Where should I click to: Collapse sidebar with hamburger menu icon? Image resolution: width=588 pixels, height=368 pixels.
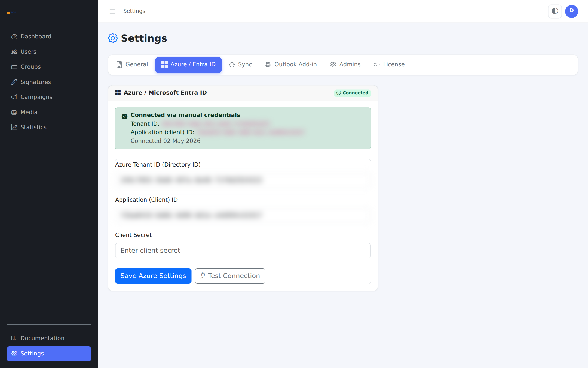[112, 11]
